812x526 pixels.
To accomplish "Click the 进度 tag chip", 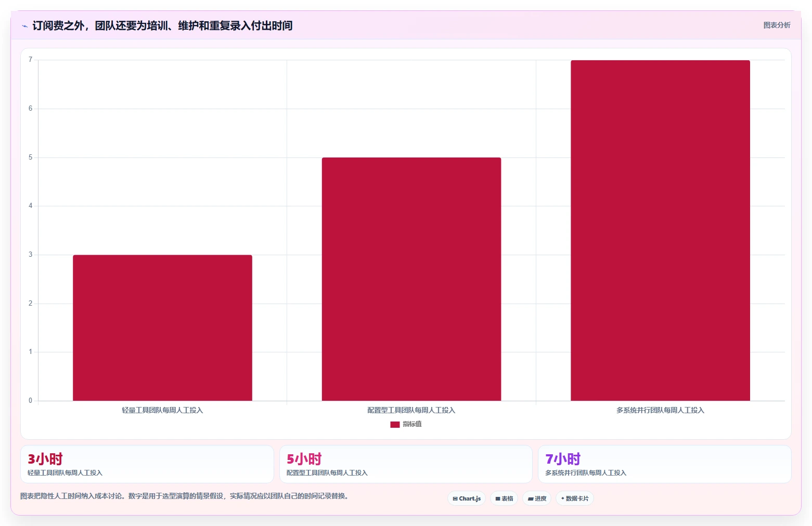I will click(x=537, y=498).
